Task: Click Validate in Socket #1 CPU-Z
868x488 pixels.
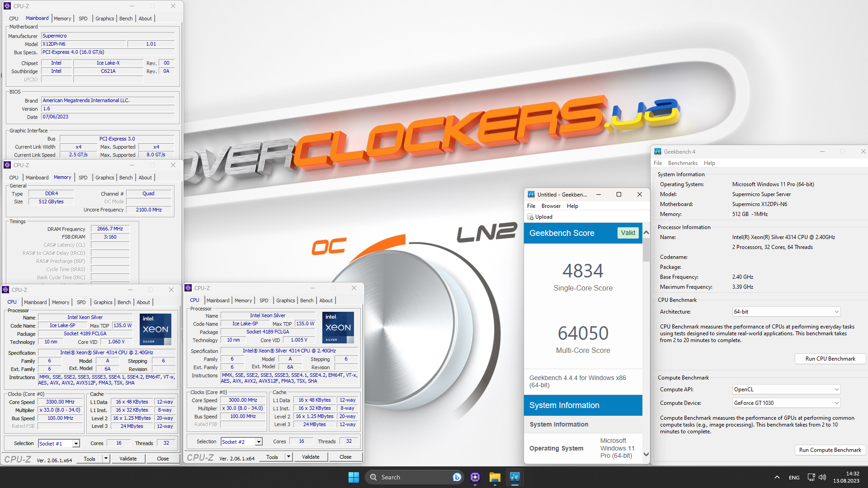Action: [128, 459]
